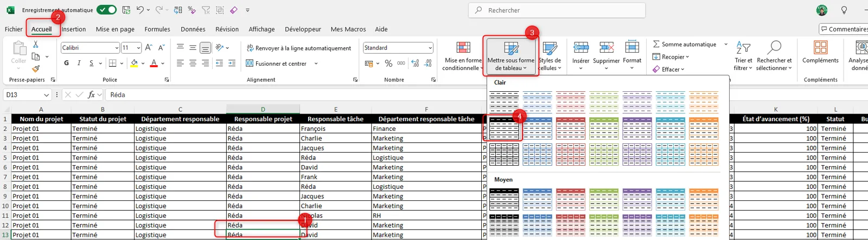Toggle italic I formatting
The width and height of the screenshot is (868, 240).
click(x=79, y=63)
